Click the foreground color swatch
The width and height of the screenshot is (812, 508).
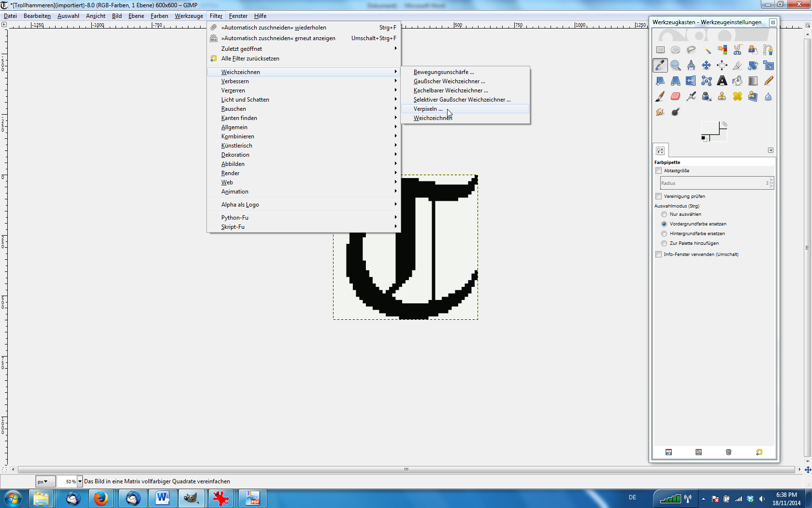(709, 128)
